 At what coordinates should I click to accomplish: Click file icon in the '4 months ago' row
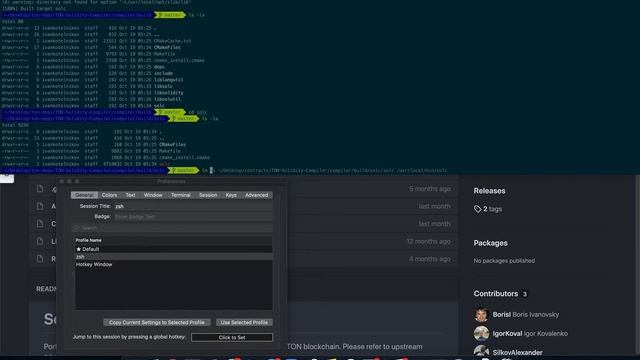click(40, 259)
